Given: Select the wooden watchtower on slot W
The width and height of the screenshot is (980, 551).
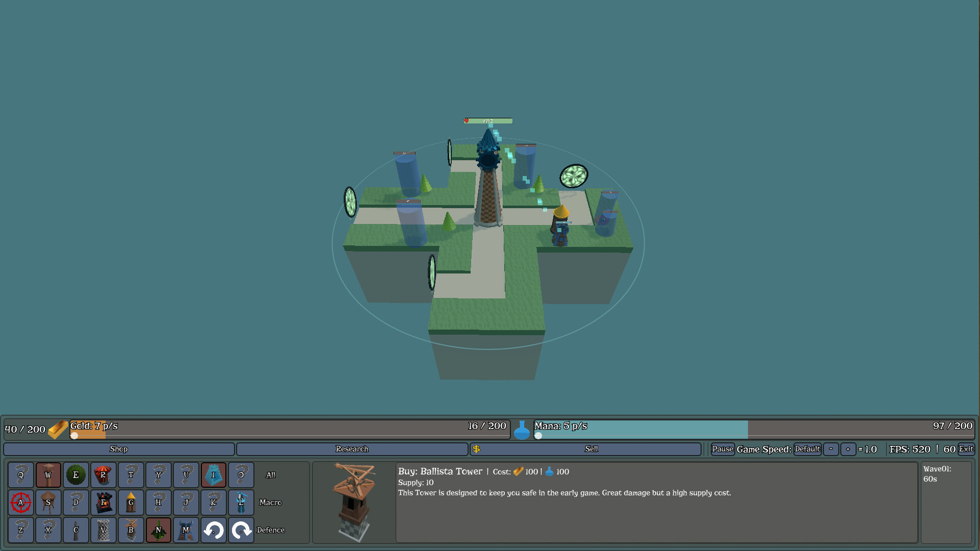Looking at the screenshot, I should click(x=48, y=475).
